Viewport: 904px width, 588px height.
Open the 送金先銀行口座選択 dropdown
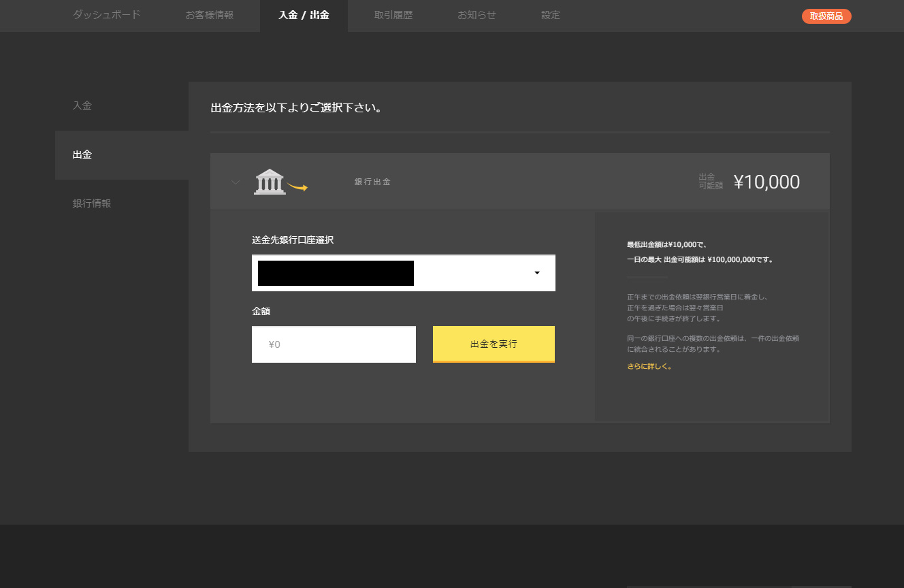[404, 273]
